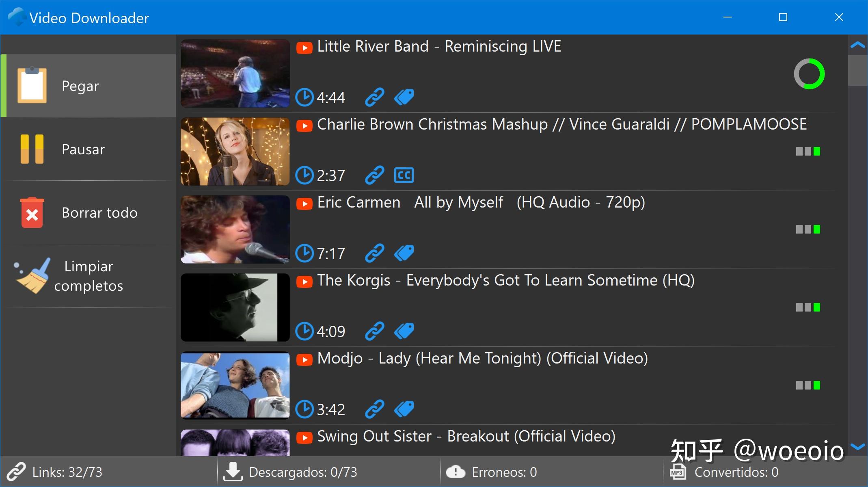This screenshot has width=868, height=487.
Task: Click the vertical scrollbar thumb
Action: pyautogui.click(x=857, y=71)
